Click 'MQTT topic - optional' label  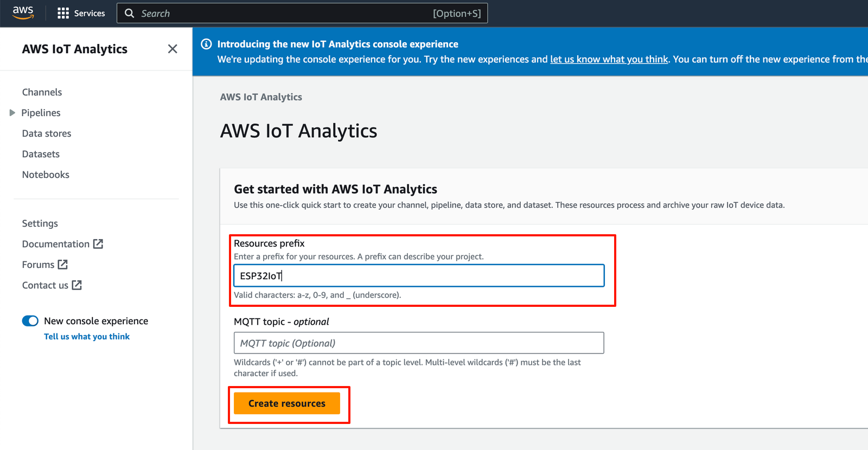pos(281,322)
